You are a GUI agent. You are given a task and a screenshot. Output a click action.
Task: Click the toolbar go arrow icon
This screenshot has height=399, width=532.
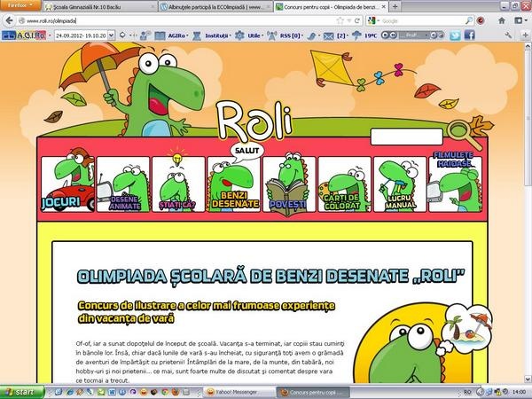[123, 35]
